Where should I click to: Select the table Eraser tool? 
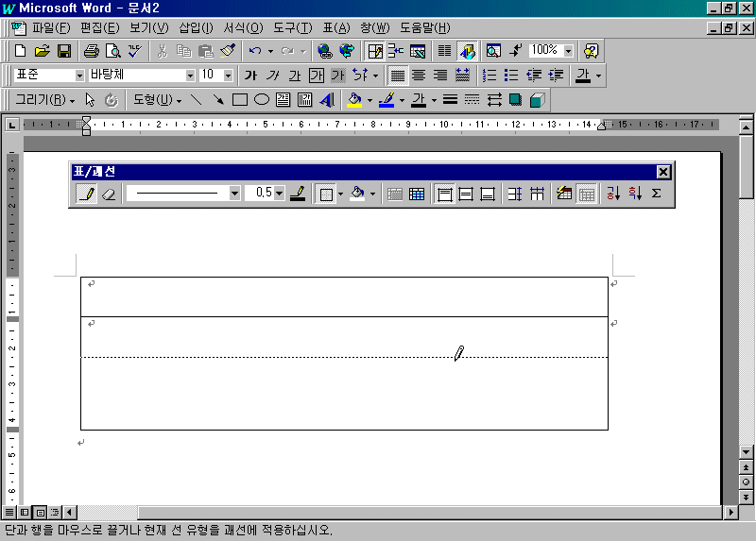pos(107,194)
